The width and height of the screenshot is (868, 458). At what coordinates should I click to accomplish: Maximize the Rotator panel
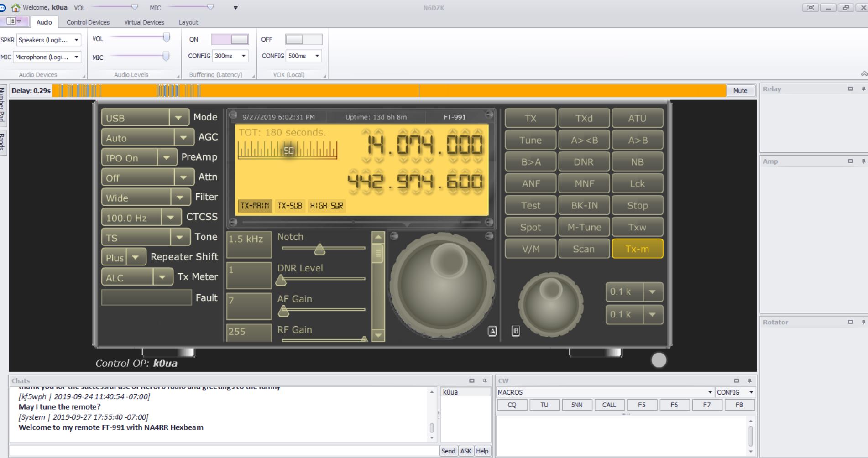pos(850,322)
